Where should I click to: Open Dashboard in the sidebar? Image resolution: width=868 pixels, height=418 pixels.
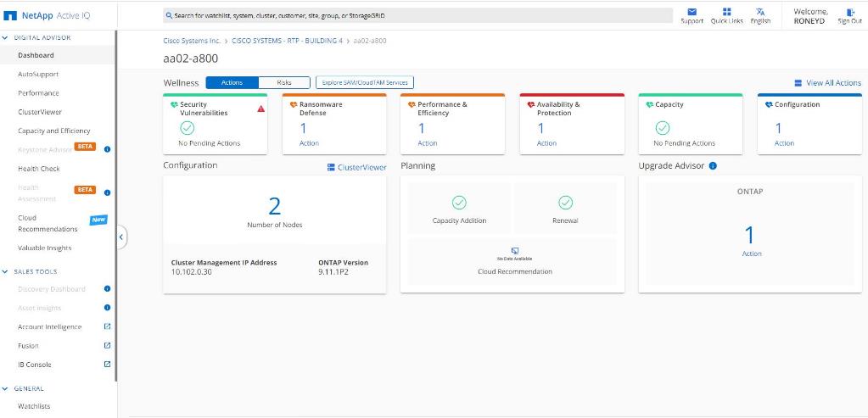pyautogui.click(x=36, y=55)
